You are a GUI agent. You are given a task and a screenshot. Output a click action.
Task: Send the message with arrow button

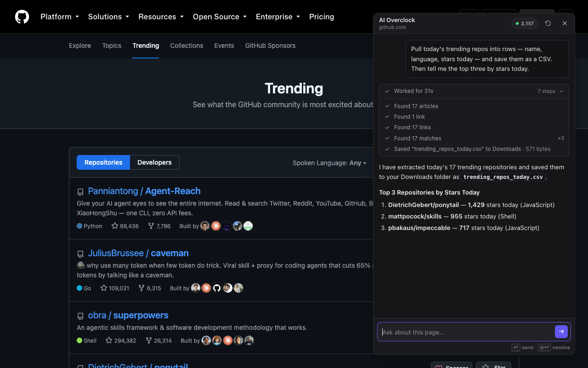point(561,332)
